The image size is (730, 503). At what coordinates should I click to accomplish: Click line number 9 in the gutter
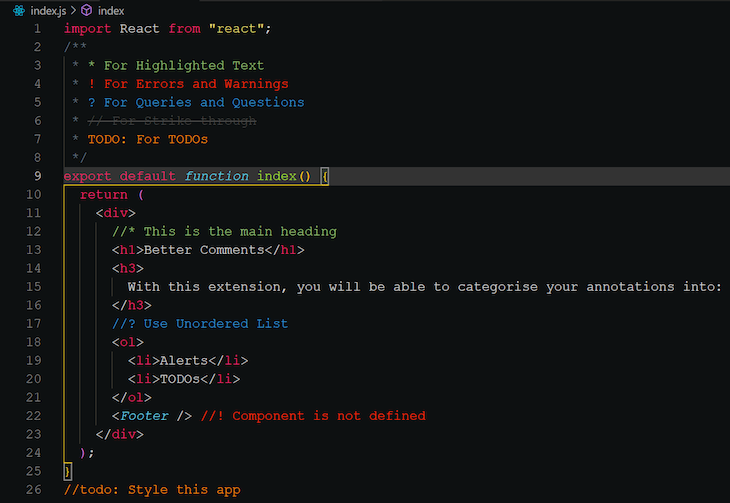tap(37, 176)
